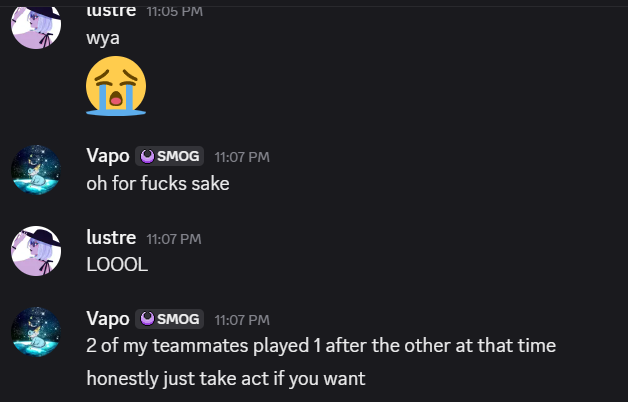Click the "2 of my teammates played" message
Image resolution: width=628 pixels, height=402 pixels.
(321, 346)
